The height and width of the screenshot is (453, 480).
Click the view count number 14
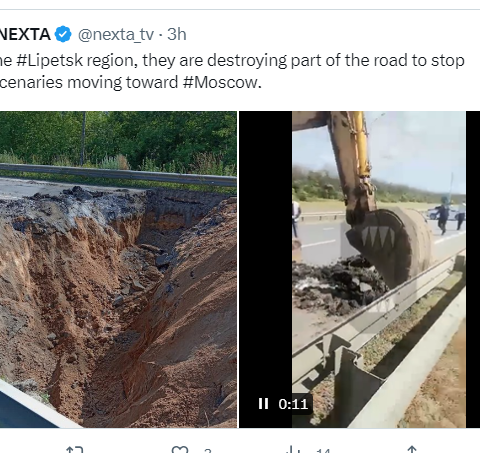323,451
